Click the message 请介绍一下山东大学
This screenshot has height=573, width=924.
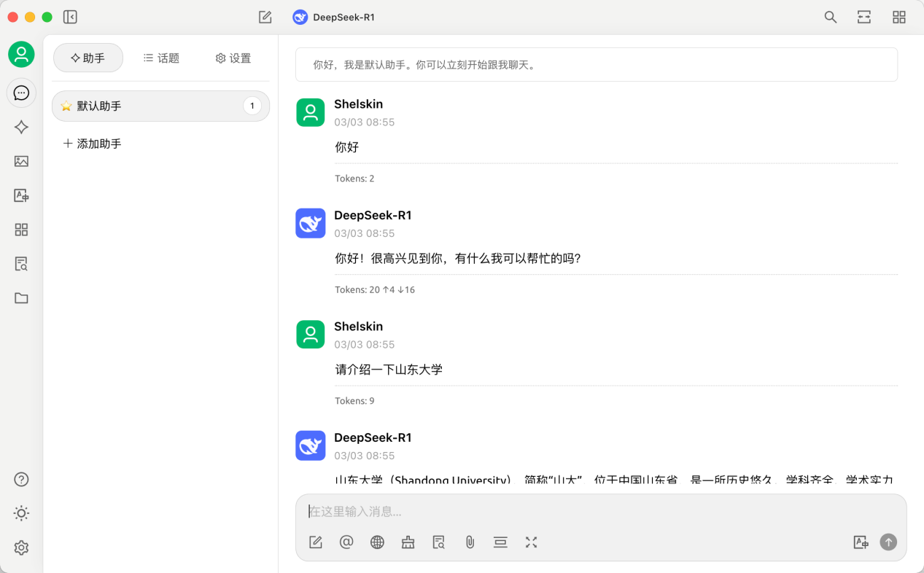coord(389,370)
